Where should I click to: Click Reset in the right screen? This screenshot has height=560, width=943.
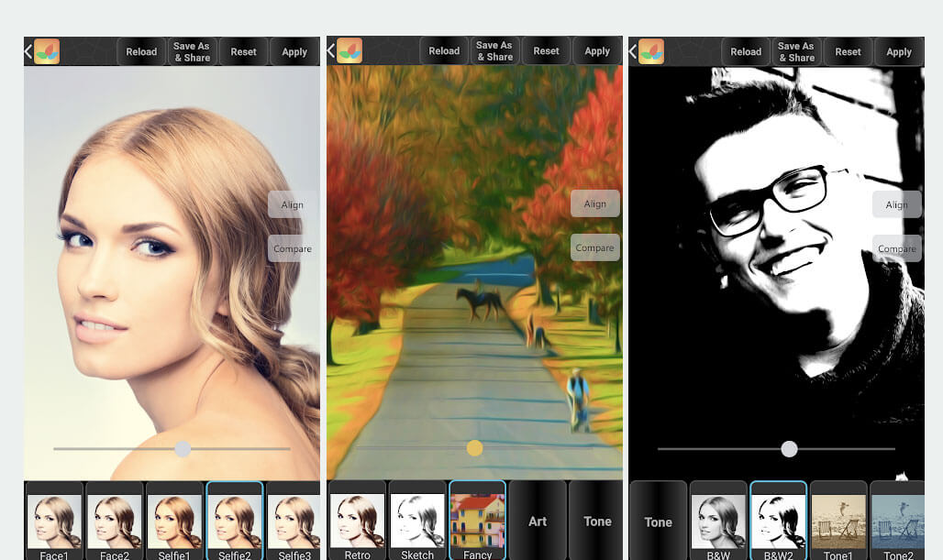coord(848,51)
